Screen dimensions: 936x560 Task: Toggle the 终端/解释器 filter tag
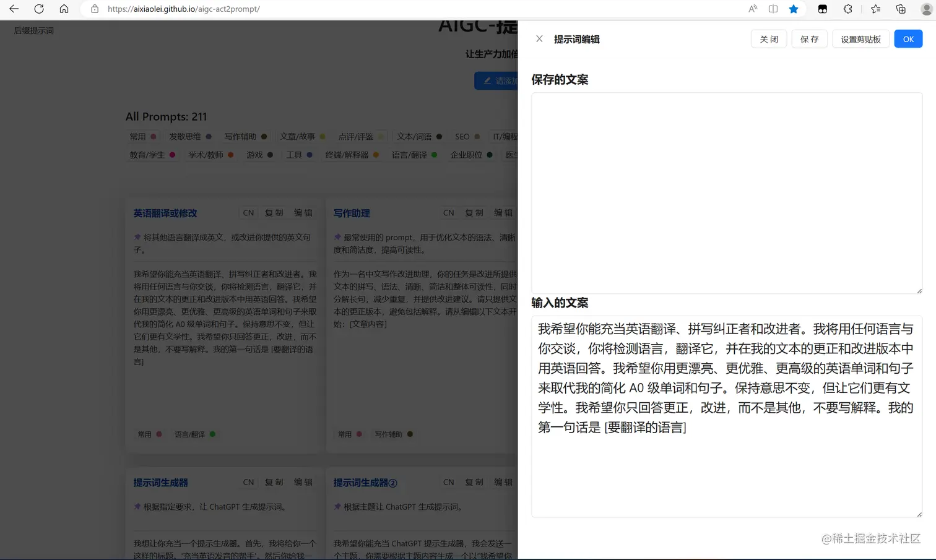click(352, 155)
